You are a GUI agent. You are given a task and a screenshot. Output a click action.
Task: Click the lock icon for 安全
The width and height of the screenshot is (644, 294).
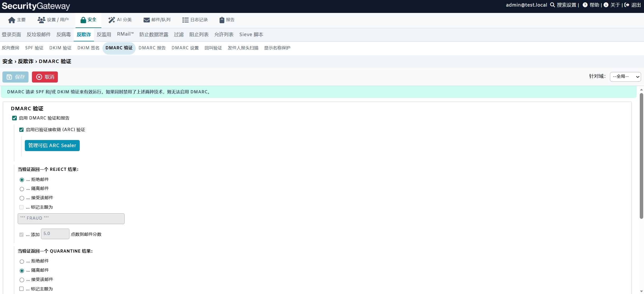tap(83, 20)
